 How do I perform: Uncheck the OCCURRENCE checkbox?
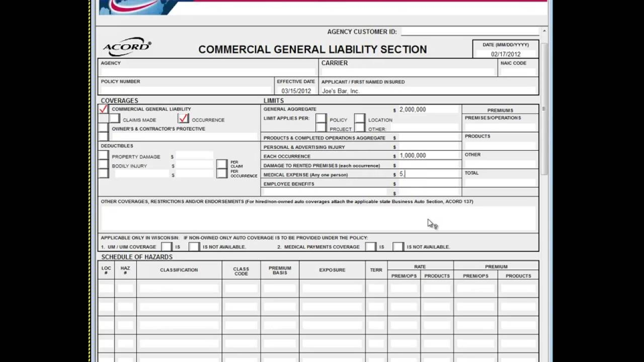pos(183,119)
